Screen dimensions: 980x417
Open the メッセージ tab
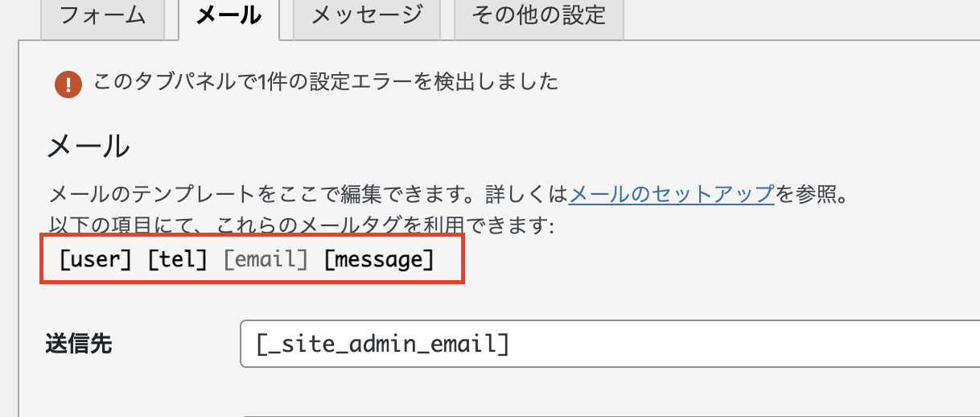click(x=366, y=16)
